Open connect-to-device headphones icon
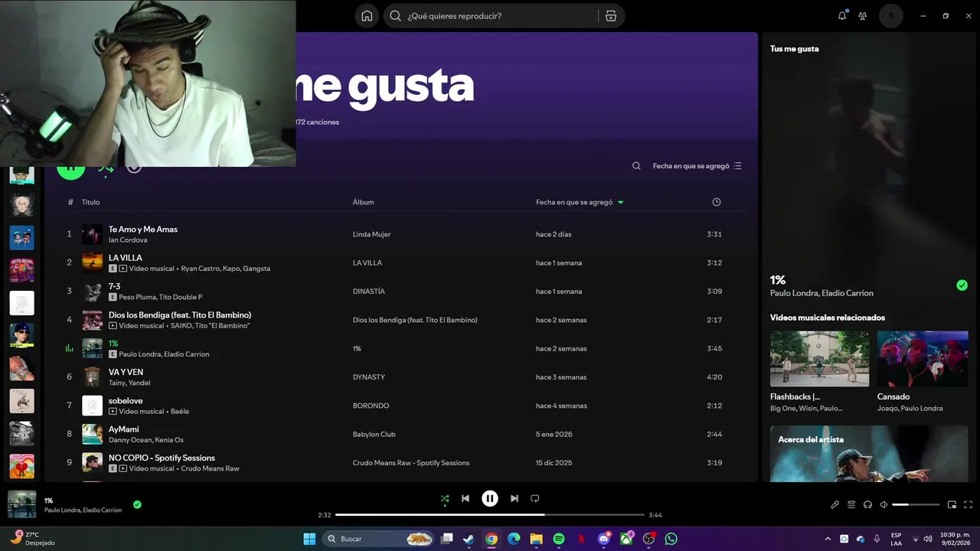The image size is (980, 551). pyautogui.click(x=867, y=504)
